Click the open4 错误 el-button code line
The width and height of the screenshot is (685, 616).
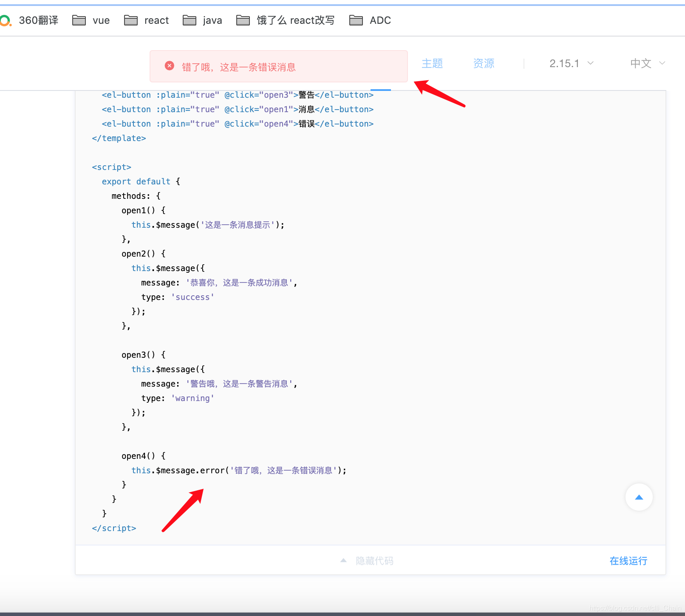238,124
